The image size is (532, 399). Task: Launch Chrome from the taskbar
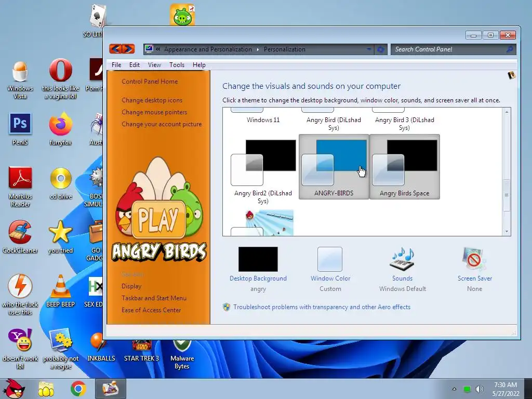pyautogui.click(x=78, y=389)
